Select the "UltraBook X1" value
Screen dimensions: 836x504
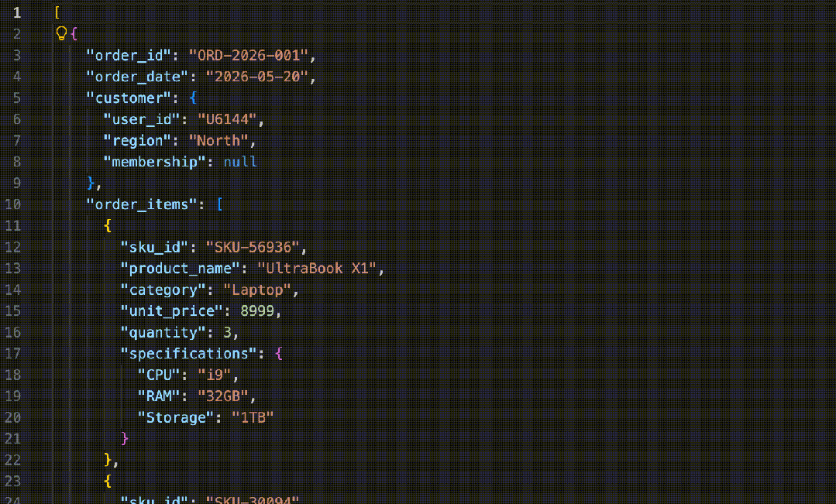(x=317, y=269)
